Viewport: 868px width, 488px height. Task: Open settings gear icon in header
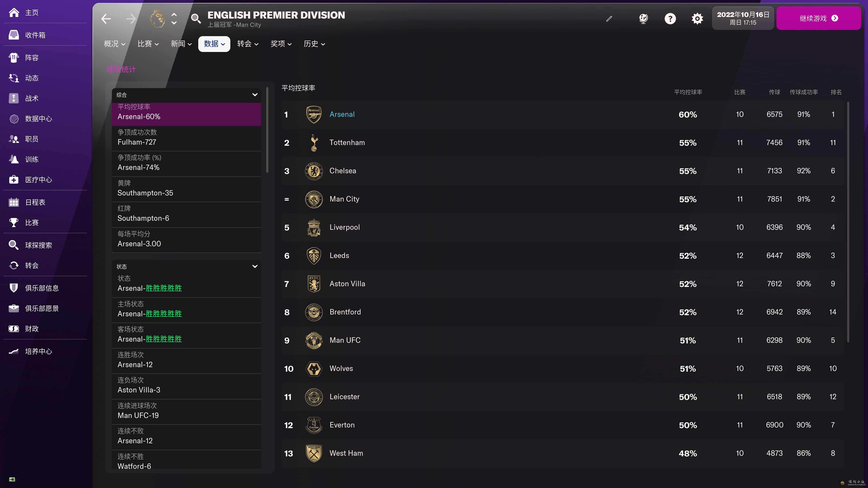point(697,19)
